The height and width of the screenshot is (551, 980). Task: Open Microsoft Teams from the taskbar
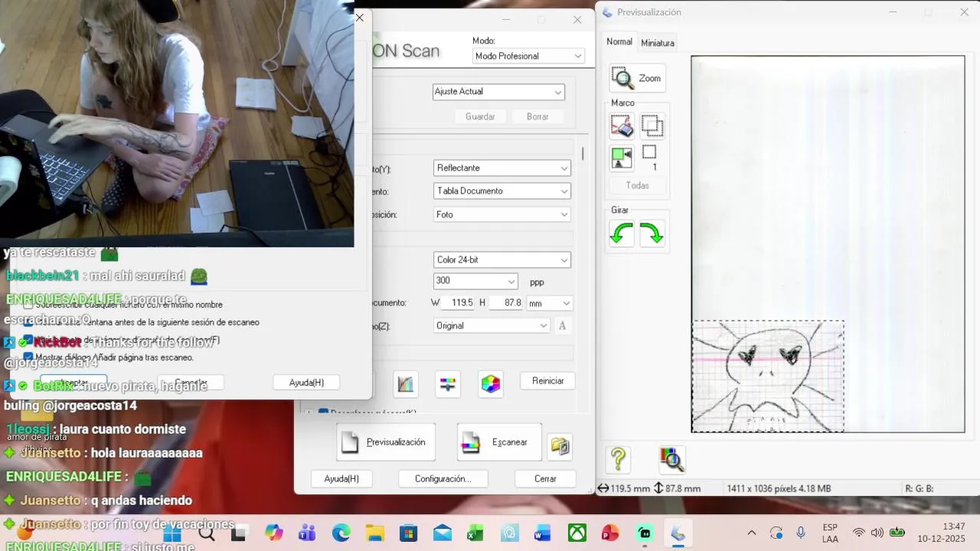click(x=307, y=533)
